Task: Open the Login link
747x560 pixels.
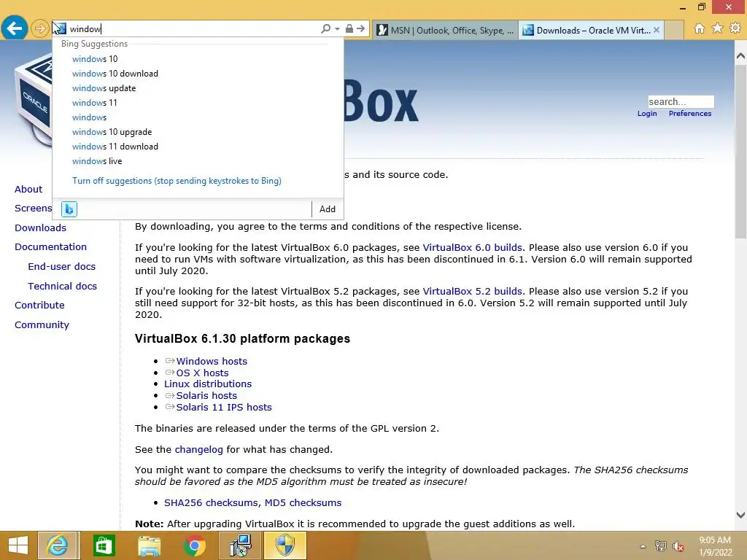Action: pyautogui.click(x=647, y=113)
